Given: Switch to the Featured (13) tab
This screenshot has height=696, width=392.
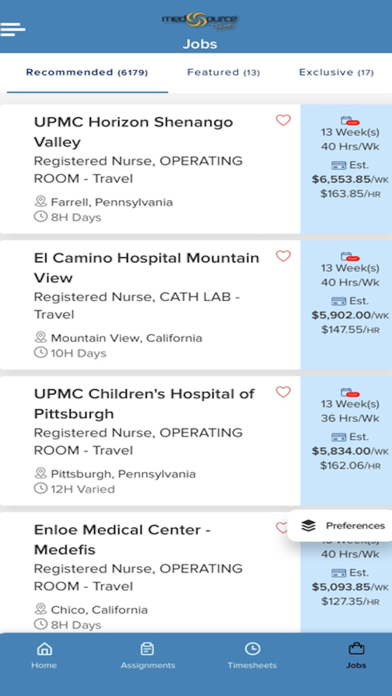Looking at the screenshot, I should 223,72.
